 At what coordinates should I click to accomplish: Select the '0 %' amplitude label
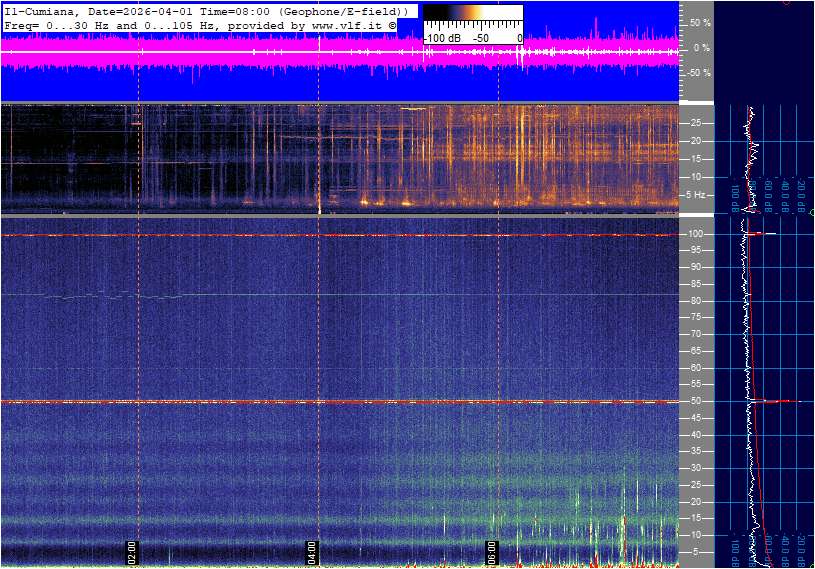click(702, 48)
